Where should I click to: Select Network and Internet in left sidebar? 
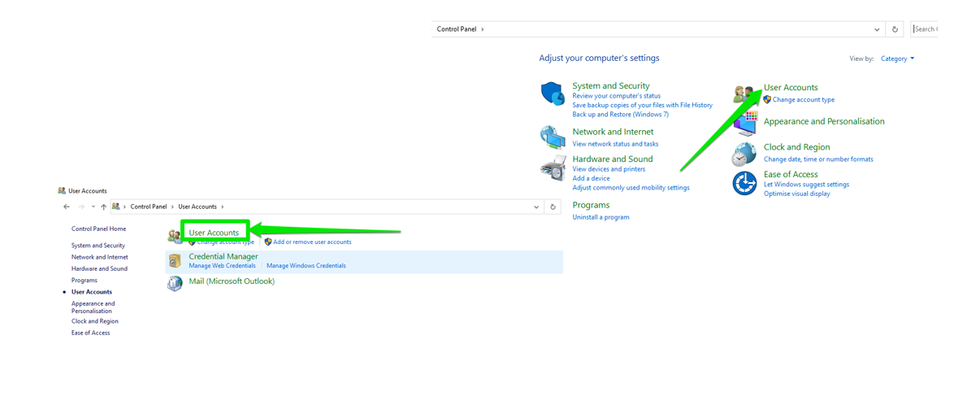pyautogui.click(x=99, y=257)
